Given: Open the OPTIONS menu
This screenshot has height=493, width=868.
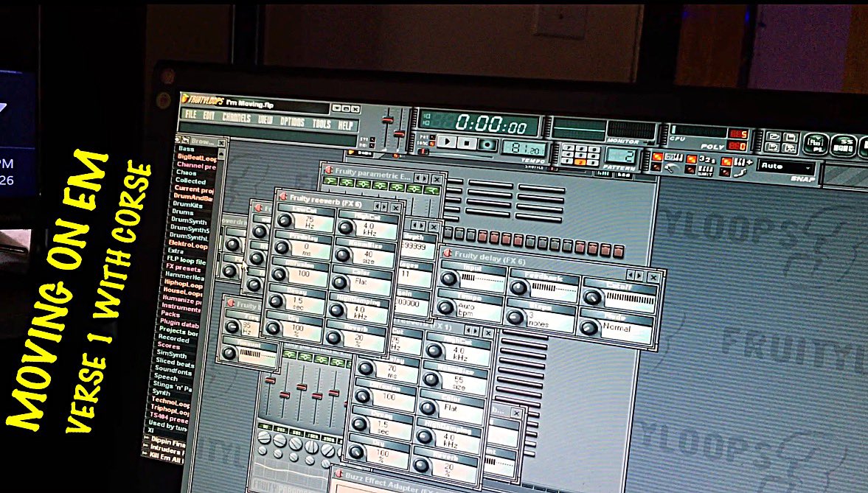Looking at the screenshot, I should click(292, 121).
